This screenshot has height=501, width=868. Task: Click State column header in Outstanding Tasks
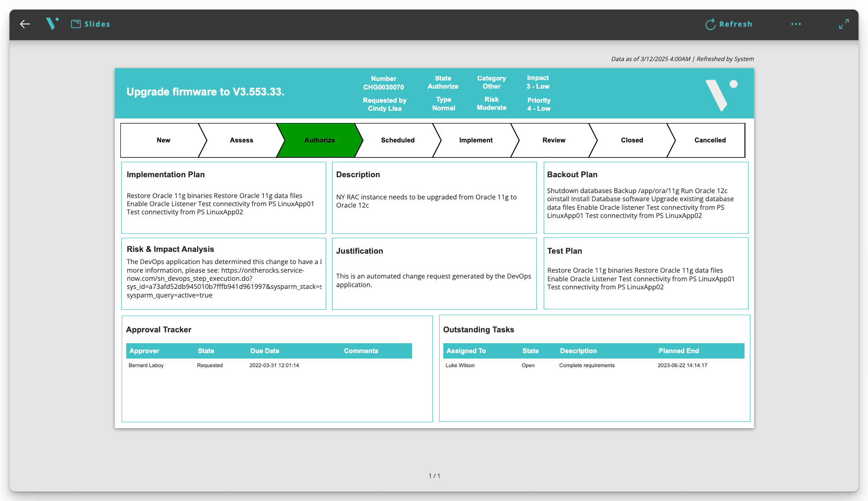(530, 351)
